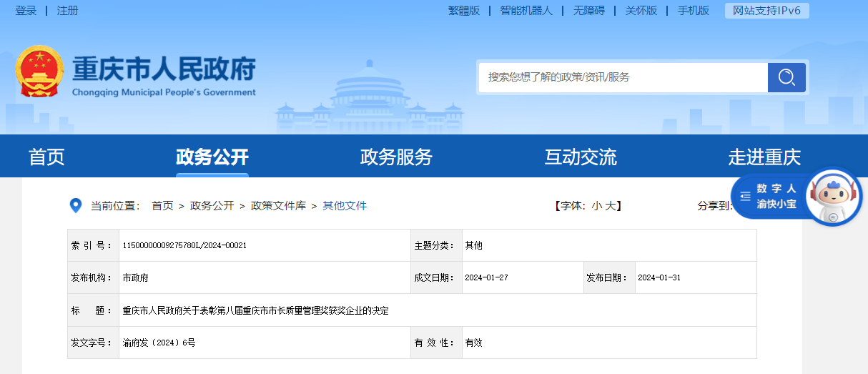Click the 重庆市人民政府 site title
The width and height of the screenshot is (868, 374).
coord(164,69)
